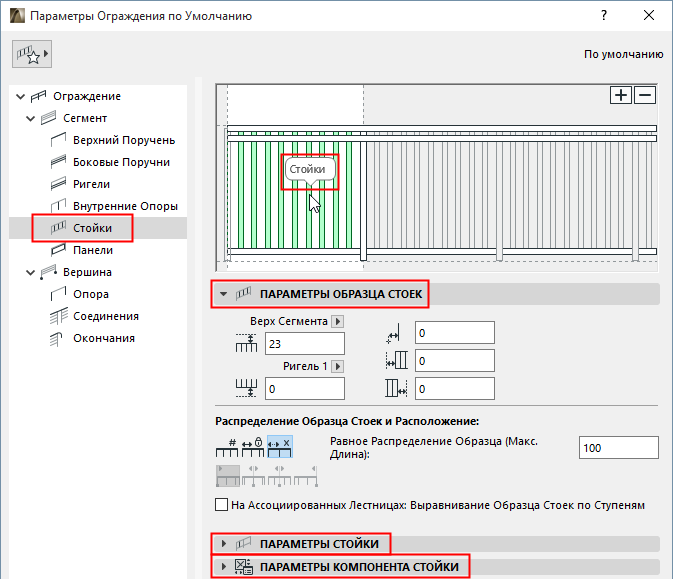Open the Верх Сегмента reference arrow

pos(338,321)
